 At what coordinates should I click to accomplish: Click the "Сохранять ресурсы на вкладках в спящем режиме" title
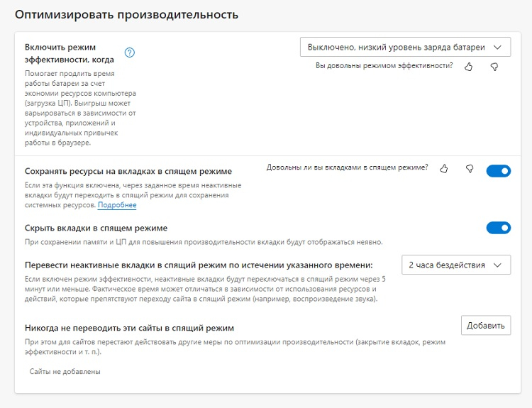[128, 171]
